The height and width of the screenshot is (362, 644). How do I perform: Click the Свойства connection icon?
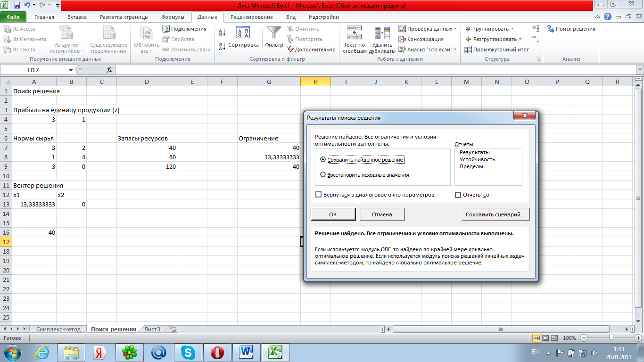point(166,39)
